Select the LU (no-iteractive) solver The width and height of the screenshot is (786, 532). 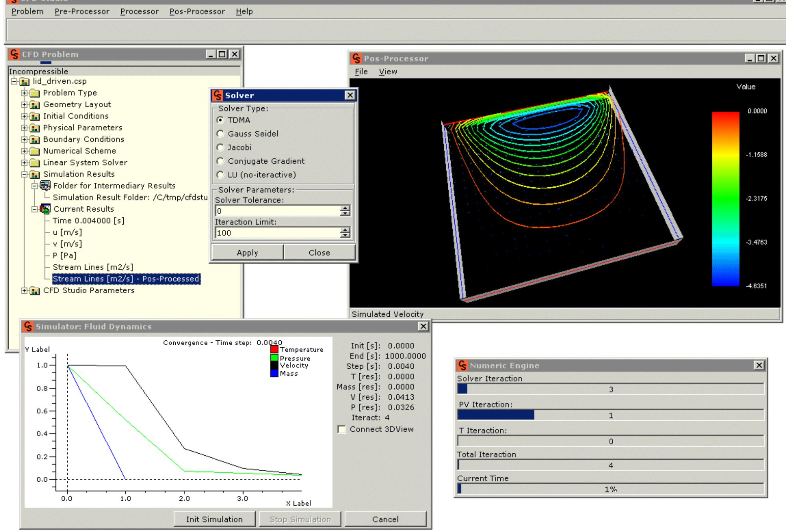pyautogui.click(x=220, y=174)
